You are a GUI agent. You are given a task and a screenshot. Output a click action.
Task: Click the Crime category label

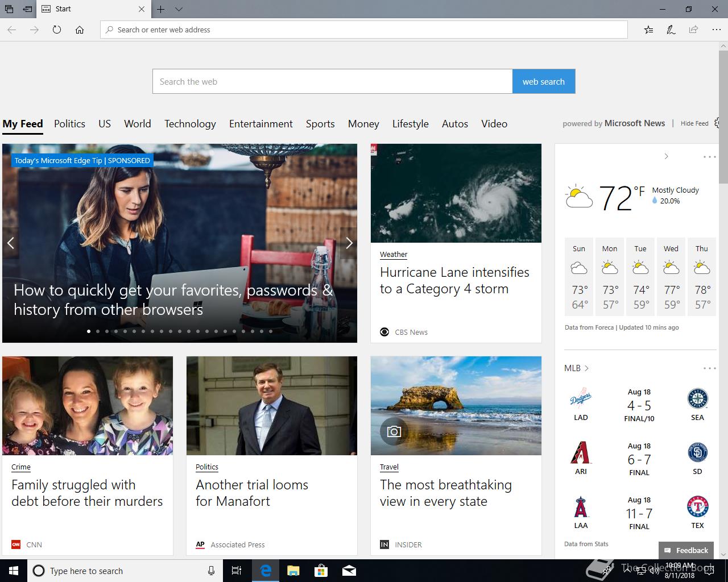21,467
